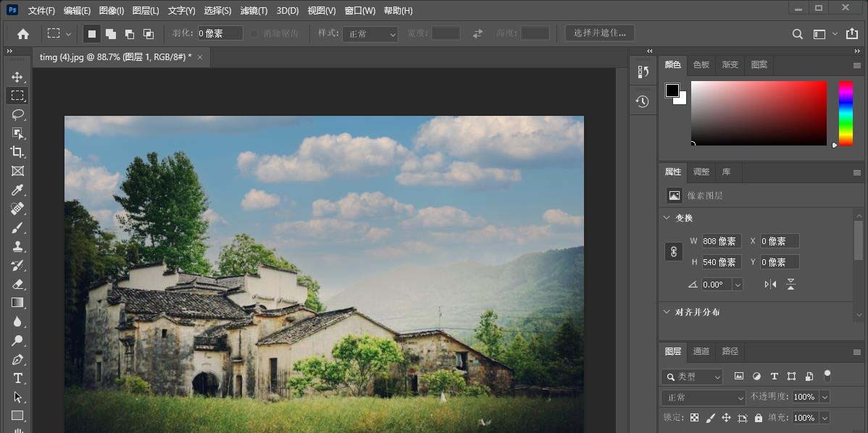Viewport: 868px width, 433px height.
Task: Toggle adjustment layer filter in Layers panel
Action: pos(756,376)
